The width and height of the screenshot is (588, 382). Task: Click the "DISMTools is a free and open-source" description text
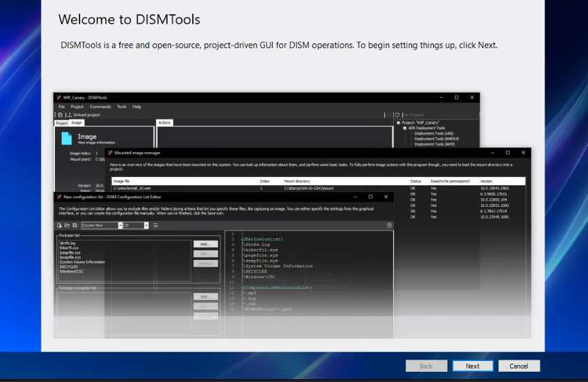pyautogui.click(x=279, y=45)
